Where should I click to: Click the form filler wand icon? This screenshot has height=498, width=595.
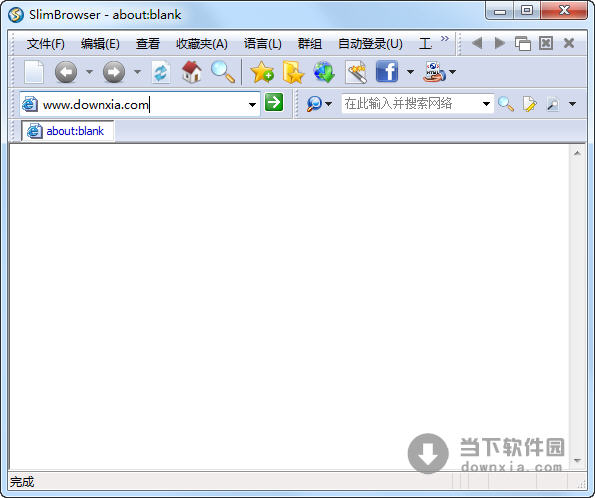pos(356,72)
